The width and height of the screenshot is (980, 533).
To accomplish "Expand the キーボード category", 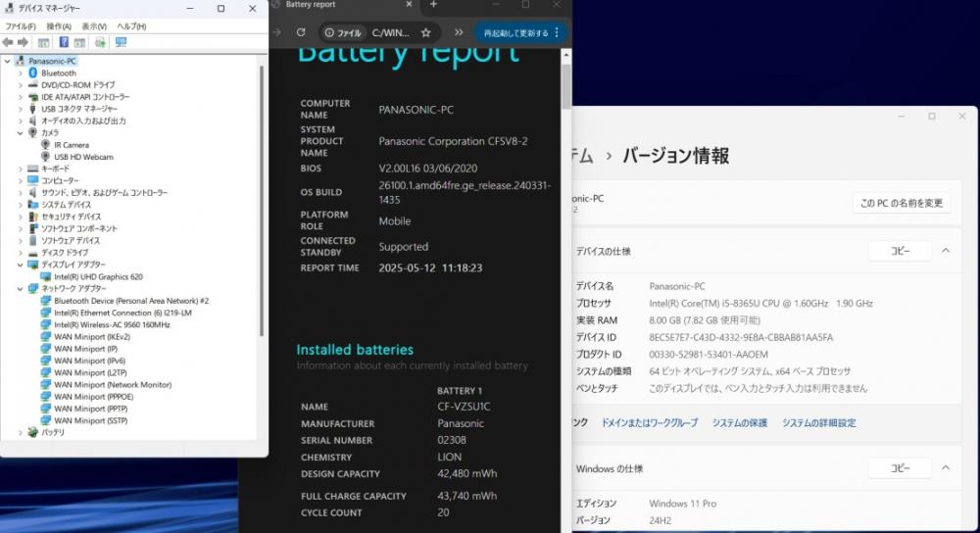I will [20, 169].
